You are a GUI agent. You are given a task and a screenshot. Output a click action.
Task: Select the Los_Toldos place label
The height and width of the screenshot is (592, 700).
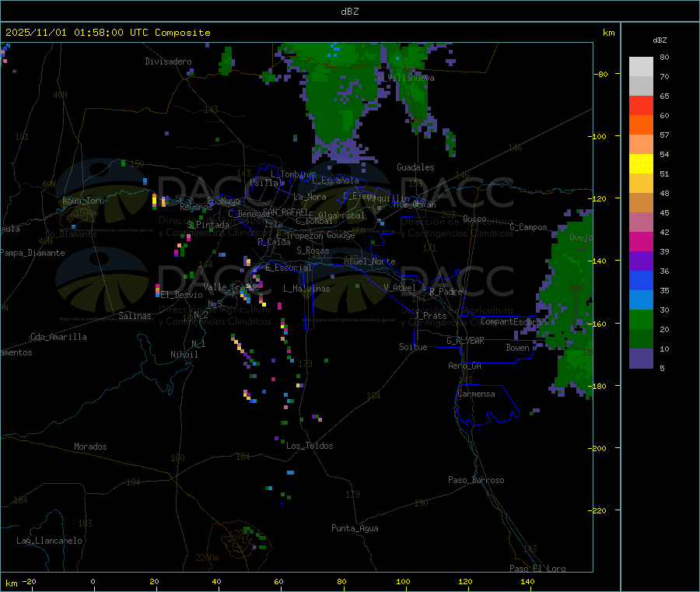pos(310,446)
